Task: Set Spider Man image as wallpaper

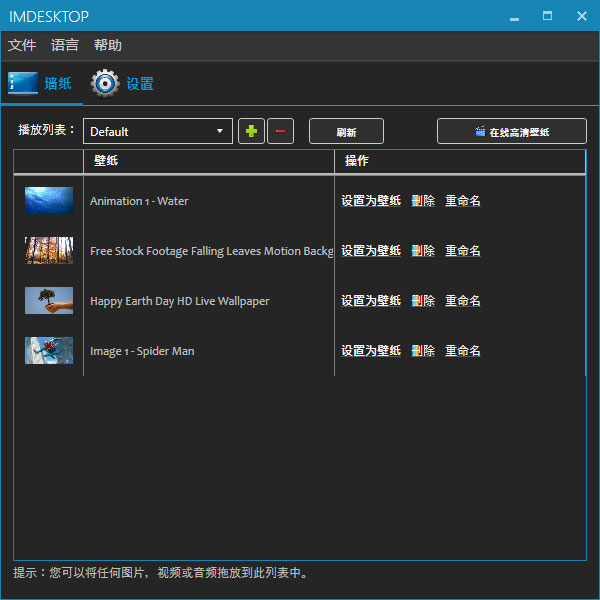Action: click(371, 351)
